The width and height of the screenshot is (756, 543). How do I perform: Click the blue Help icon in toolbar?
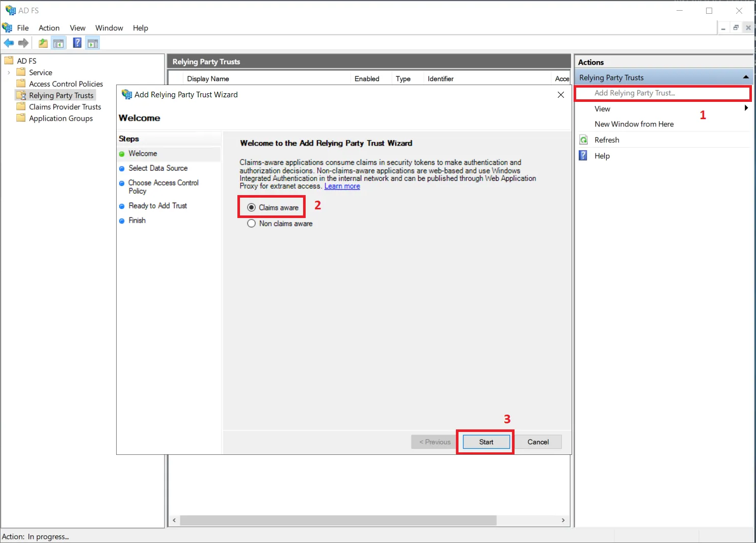(77, 43)
